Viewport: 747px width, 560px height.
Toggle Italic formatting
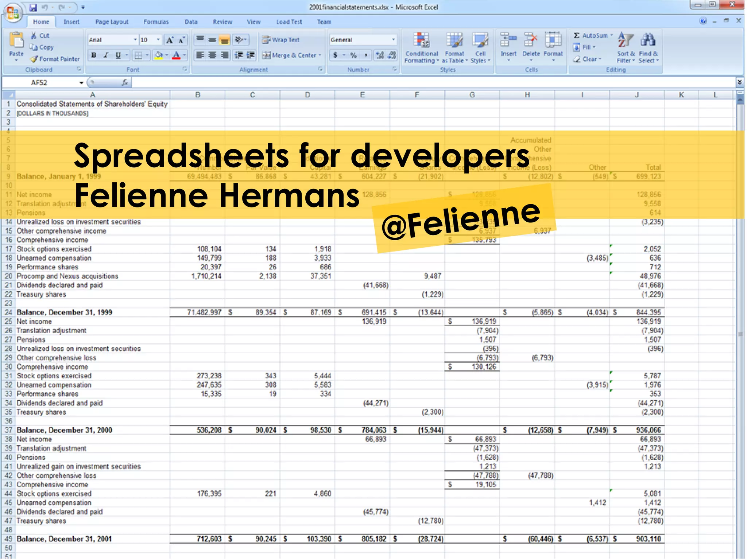[106, 55]
